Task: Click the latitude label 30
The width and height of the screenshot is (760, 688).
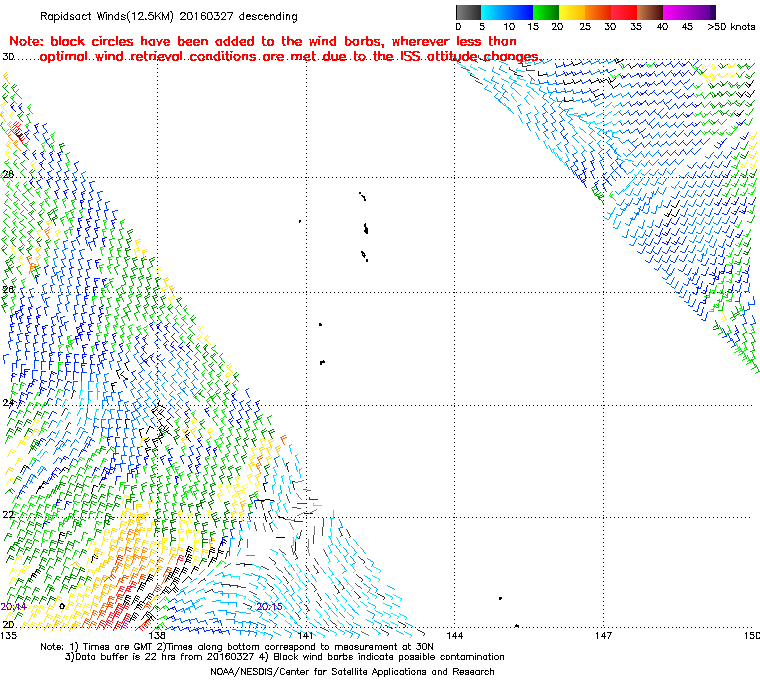Action: 8,57
